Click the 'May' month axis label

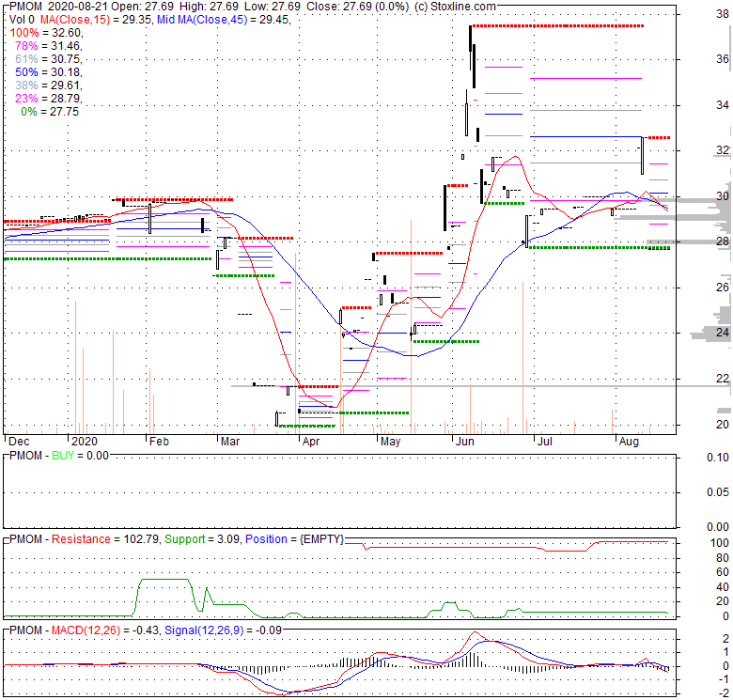(390, 442)
